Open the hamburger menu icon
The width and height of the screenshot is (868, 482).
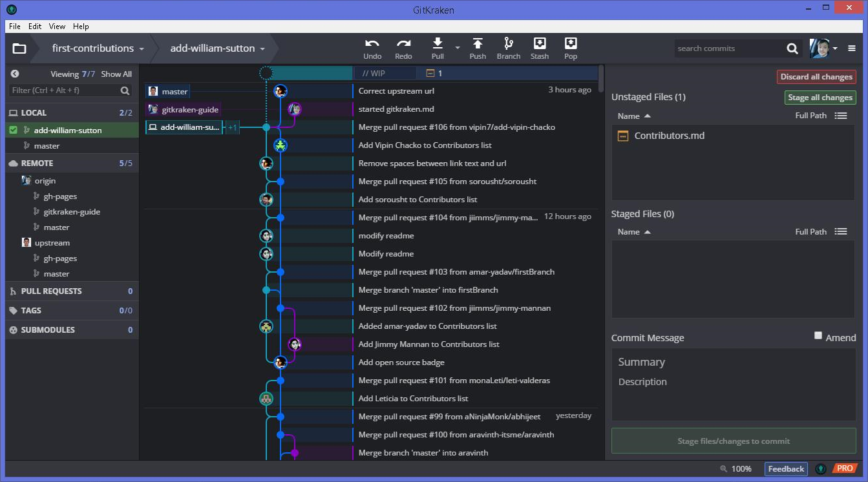(851, 48)
